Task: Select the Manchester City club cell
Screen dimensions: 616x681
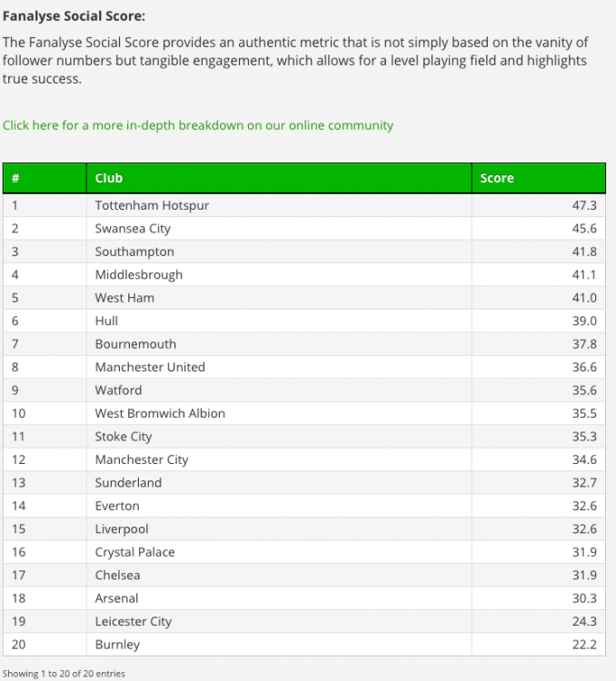Action: pos(279,459)
